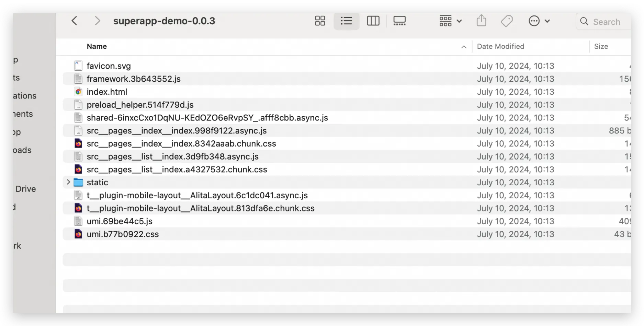Click the Tags icon in toolbar
The height and width of the screenshot is (326, 644).
pos(507,21)
